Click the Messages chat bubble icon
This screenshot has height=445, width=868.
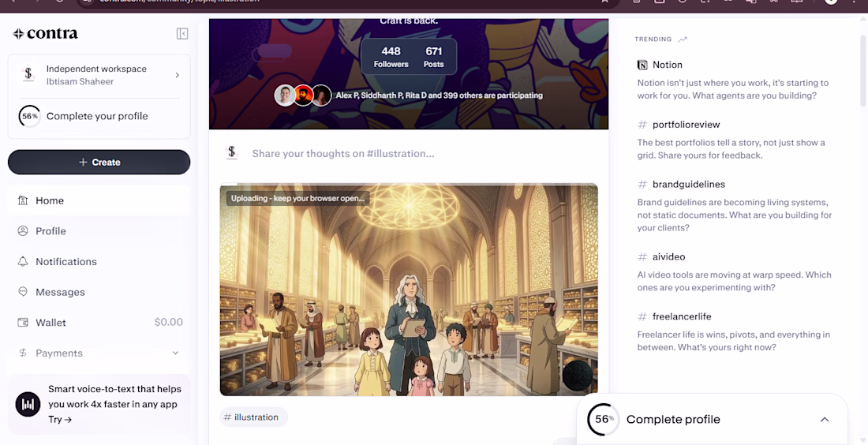point(23,292)
